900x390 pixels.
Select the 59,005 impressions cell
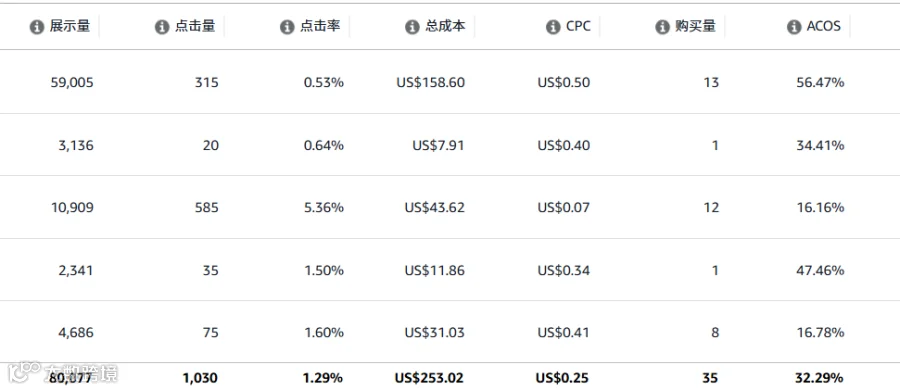click(72, 83)
